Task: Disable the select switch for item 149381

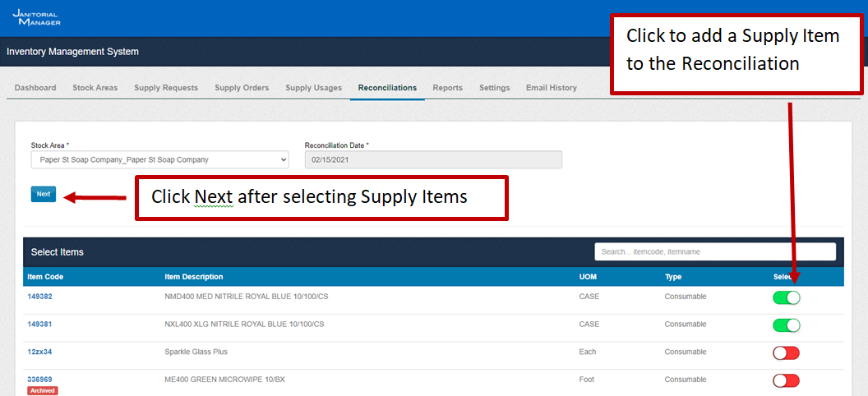Action: pos(786,325)
